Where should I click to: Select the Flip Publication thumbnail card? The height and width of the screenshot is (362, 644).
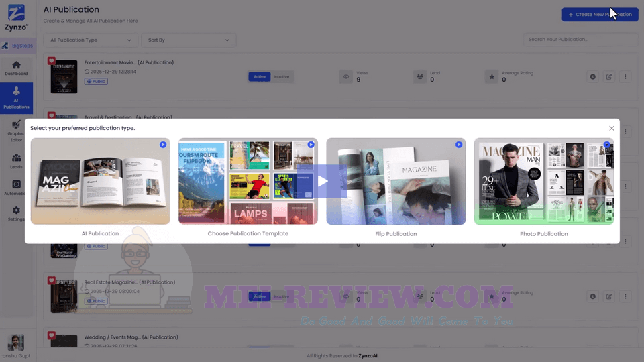click(x=396, y=181)
